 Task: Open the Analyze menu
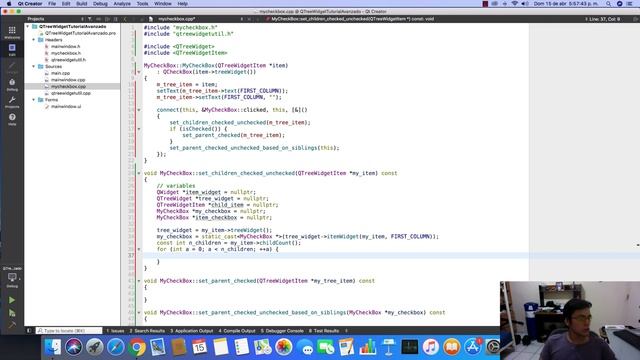click(122, 4)
